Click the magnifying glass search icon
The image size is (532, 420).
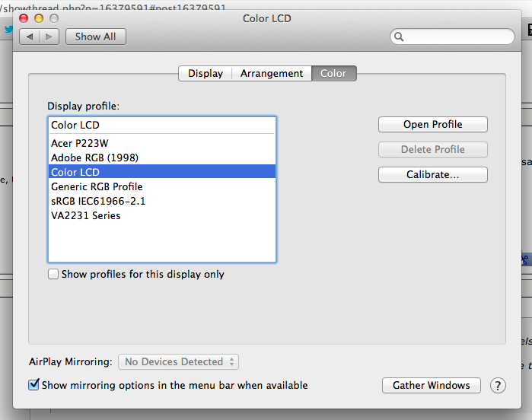(399, 37)
